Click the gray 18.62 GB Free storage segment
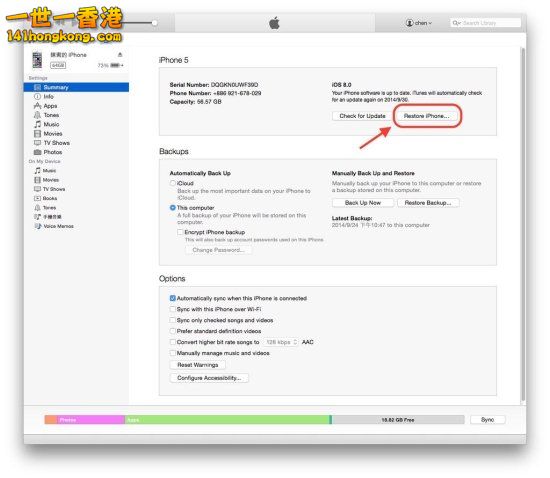The image size is (550, 478). [398, 420]
